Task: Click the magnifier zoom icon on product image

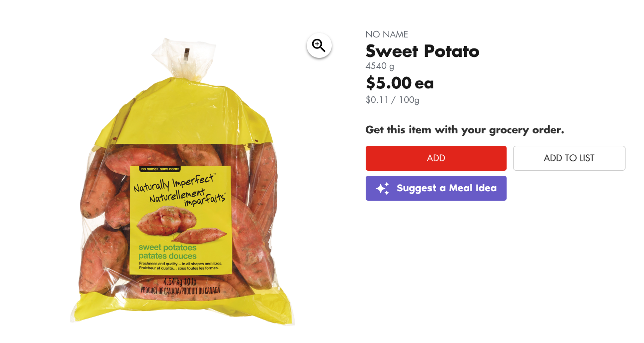Action: [x=319, y=45]
